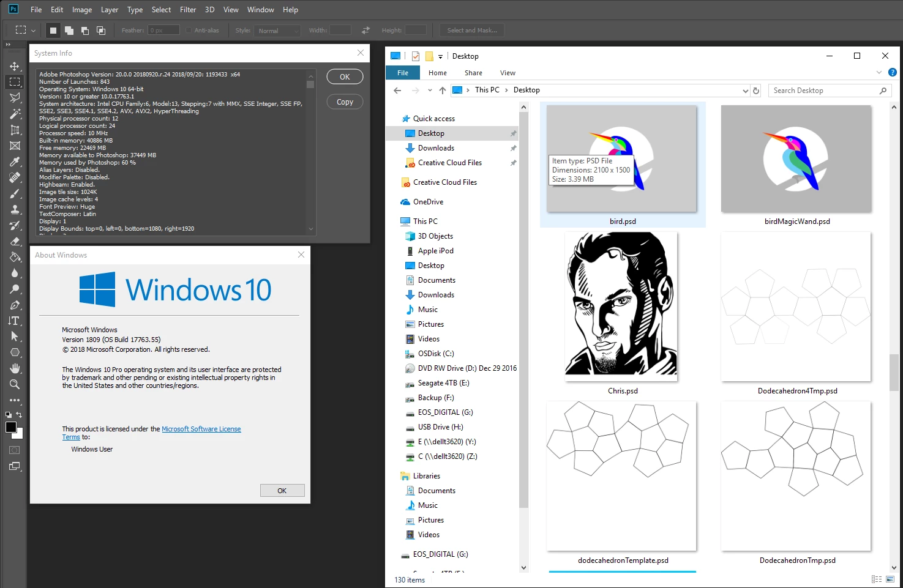This screenshot has height=588, width=903.
Task: Click Explorer Back arrow button
Action: (x=397, y=91)
